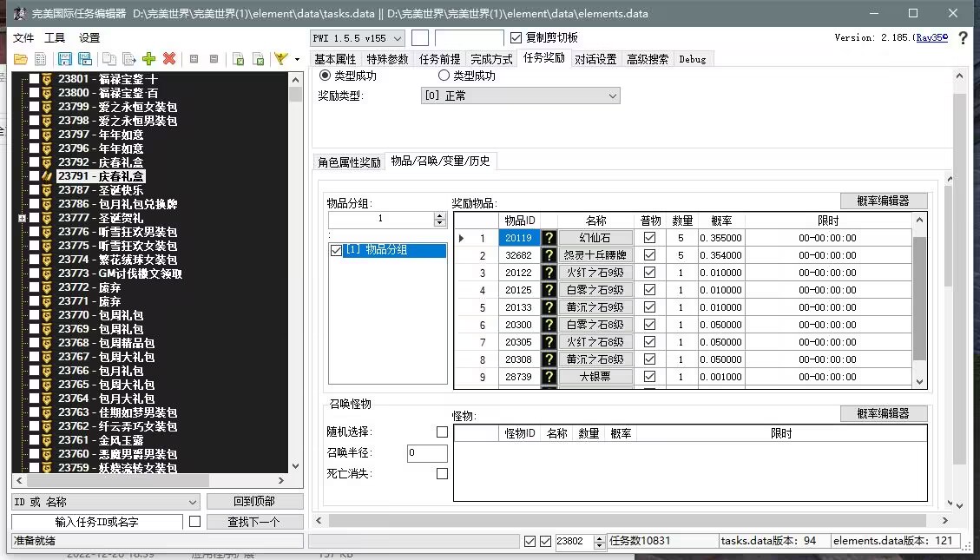The image size is (980, 560).
Task: Switch to the 角色属性奖励 tab
Action: 349,162
